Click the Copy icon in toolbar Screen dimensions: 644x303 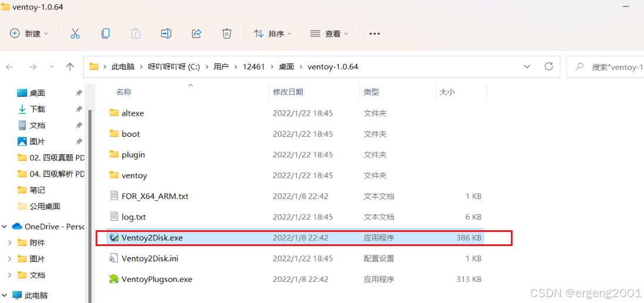(106, 33)
